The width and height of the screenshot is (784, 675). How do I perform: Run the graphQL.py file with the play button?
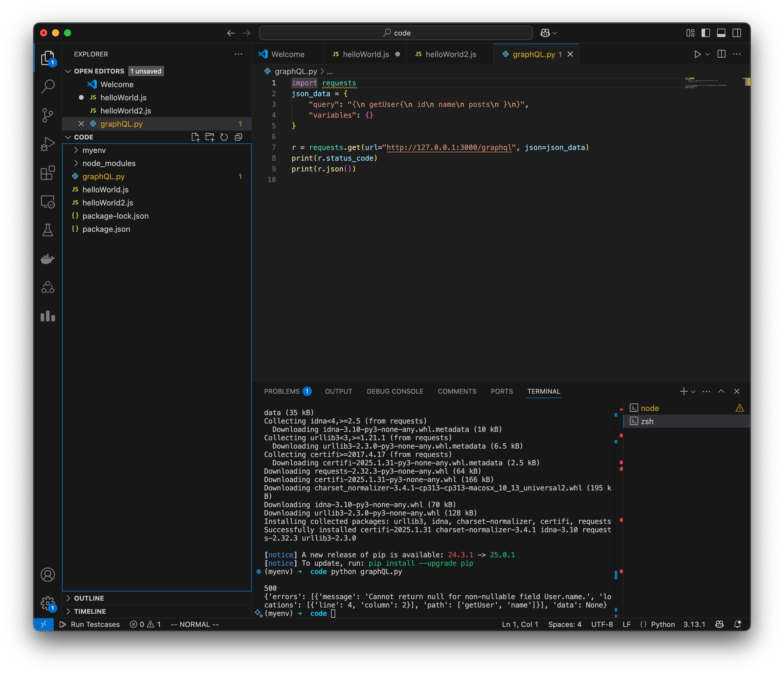coord(697,54)
